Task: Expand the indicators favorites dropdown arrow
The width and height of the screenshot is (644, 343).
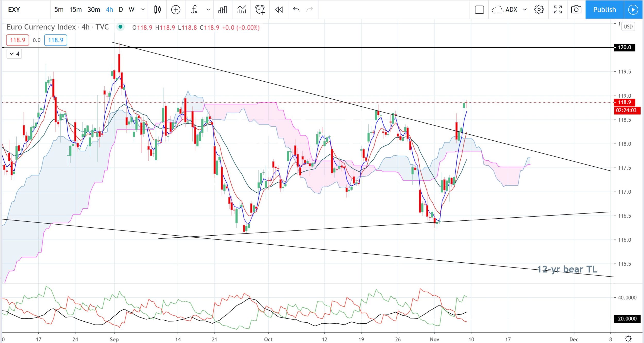Action: 208,10
